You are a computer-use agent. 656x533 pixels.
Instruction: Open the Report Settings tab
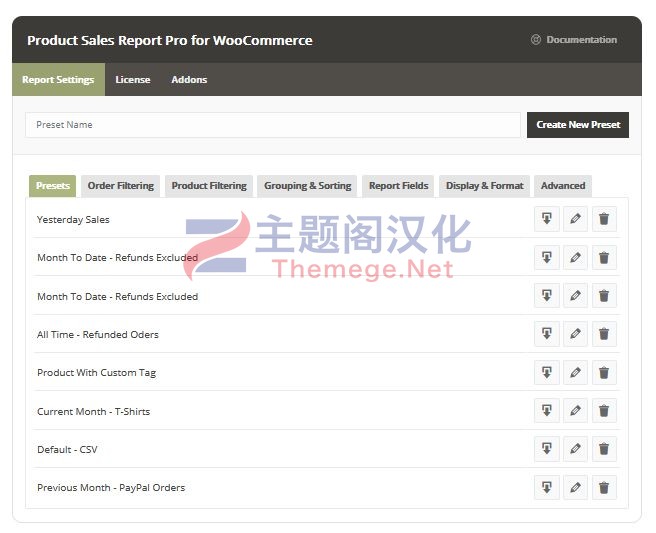click(58, 79)
